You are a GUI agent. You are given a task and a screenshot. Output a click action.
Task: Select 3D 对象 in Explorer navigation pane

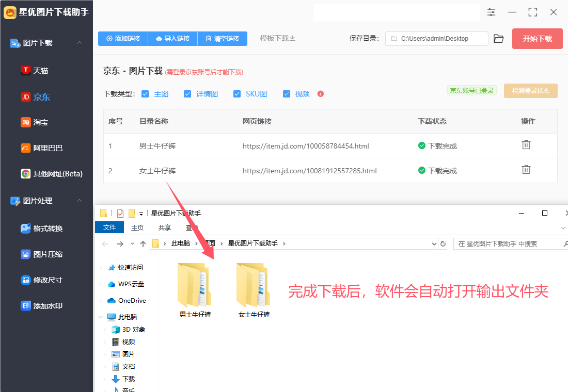(x=129, y=330)
